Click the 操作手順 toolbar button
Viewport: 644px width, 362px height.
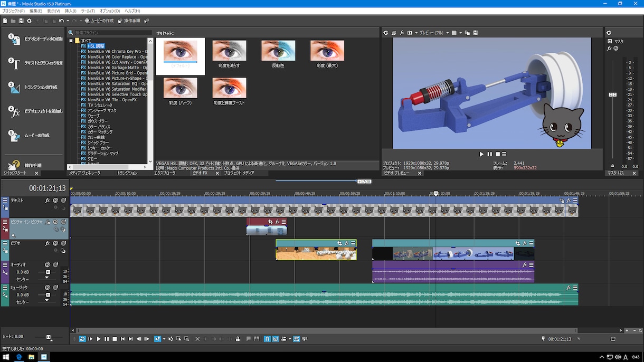[129, 21]
